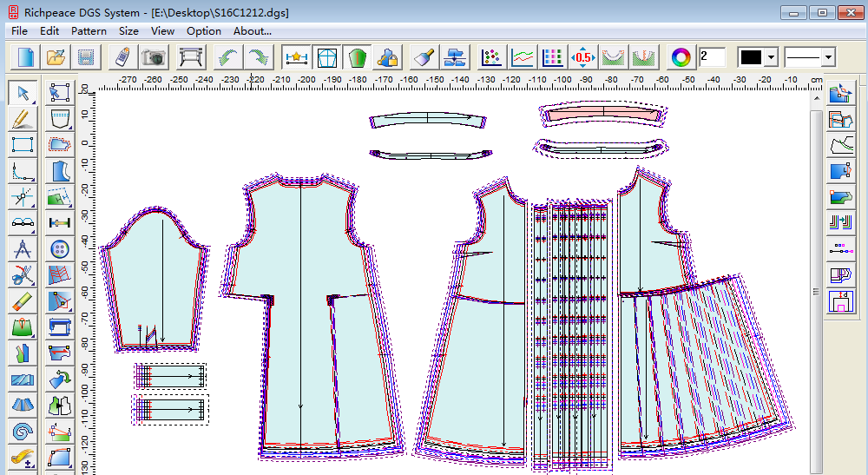Expand the line style dropdown
This screenshot has height=475, width=868.
click(828, 58)
